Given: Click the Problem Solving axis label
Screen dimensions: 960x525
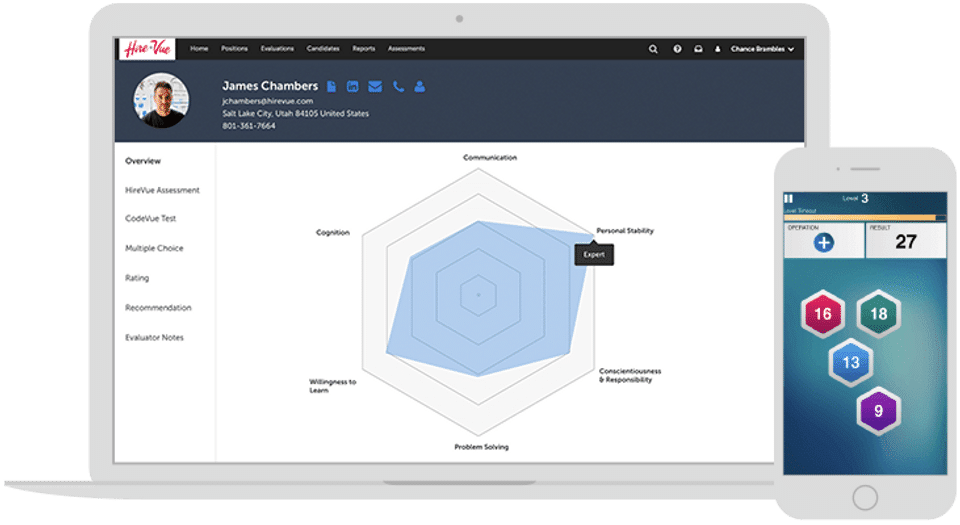Looking at the screenshot, I should [x=481, y=447].
